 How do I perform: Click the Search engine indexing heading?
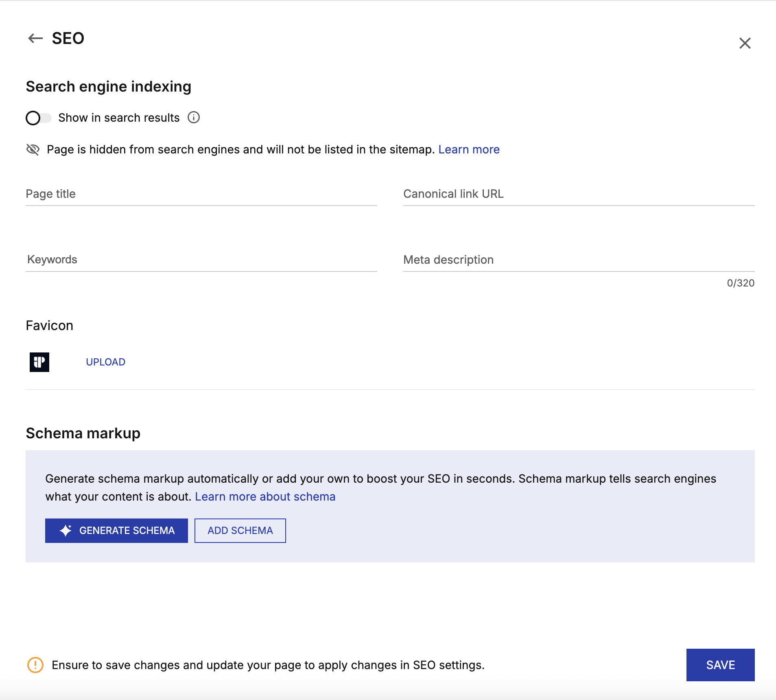[109, 87]
